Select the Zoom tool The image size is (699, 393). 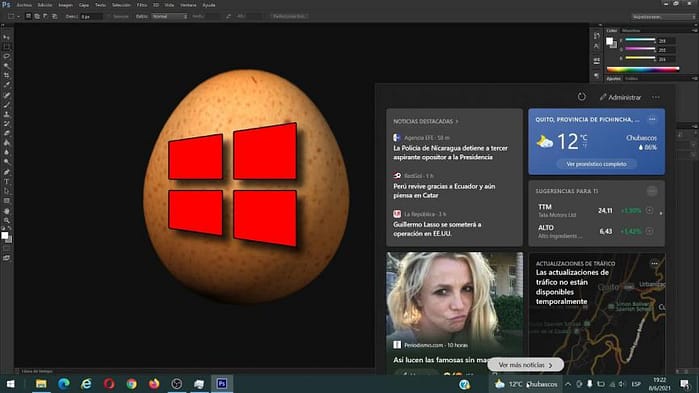(x=6, y=220)
